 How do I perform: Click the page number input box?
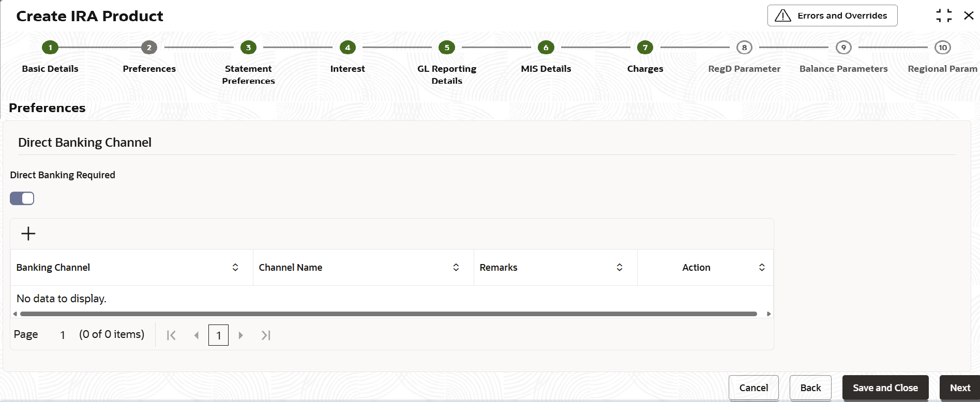(218, 335)
